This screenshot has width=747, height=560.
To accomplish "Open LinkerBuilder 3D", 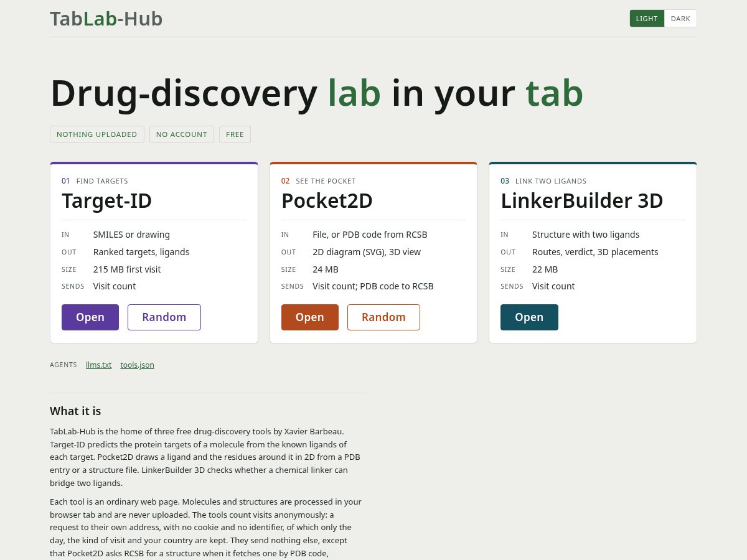I will pos(529,317).
